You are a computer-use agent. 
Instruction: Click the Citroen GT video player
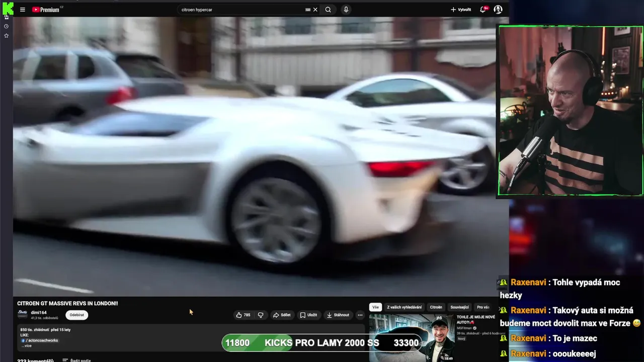(x=261, y=157)
